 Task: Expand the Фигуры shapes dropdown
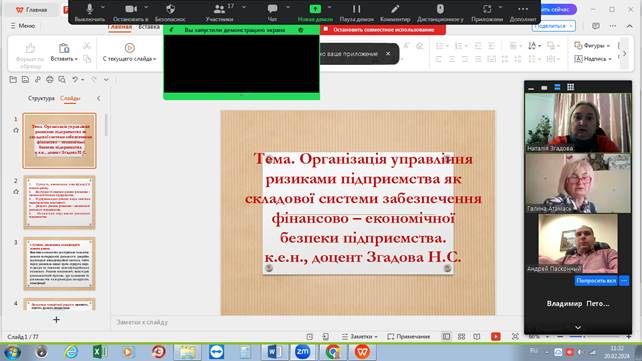[592, 45]
